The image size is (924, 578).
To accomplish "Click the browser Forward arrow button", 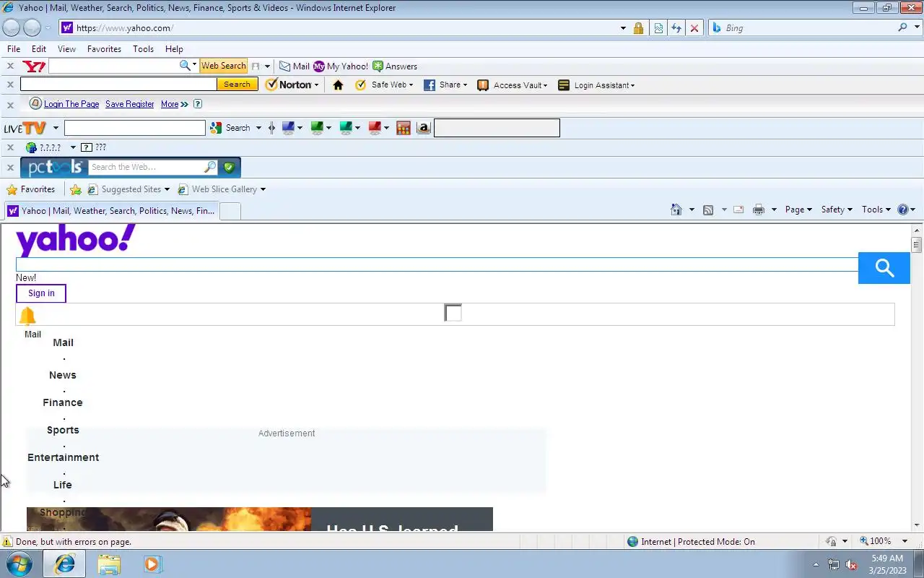I will pyautogui.click(x=32, y=27).
